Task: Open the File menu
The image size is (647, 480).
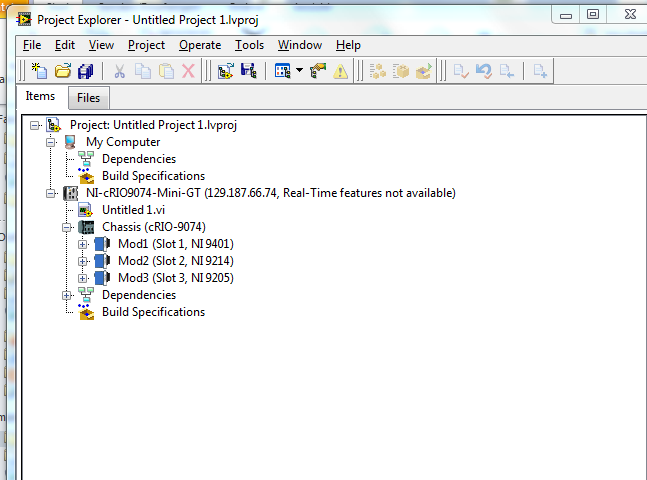Action: 32,45
